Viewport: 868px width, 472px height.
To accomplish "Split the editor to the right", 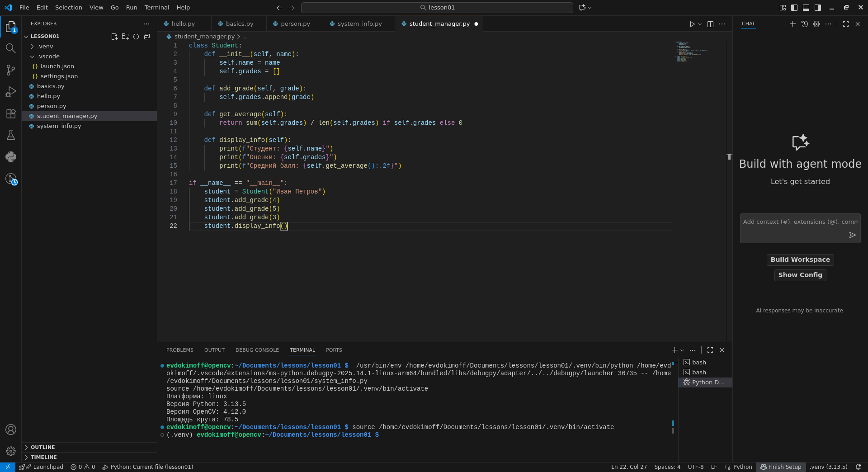I will (710, 24).
